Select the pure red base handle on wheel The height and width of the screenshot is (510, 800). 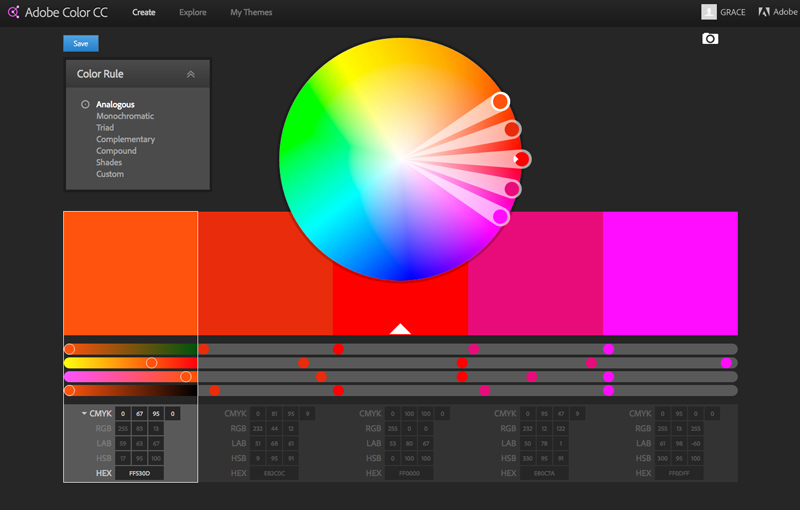coord(521,159)
